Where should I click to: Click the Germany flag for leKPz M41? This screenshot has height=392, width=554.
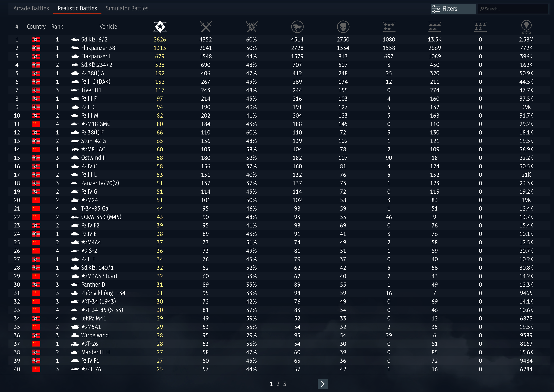tap(36, 318)
